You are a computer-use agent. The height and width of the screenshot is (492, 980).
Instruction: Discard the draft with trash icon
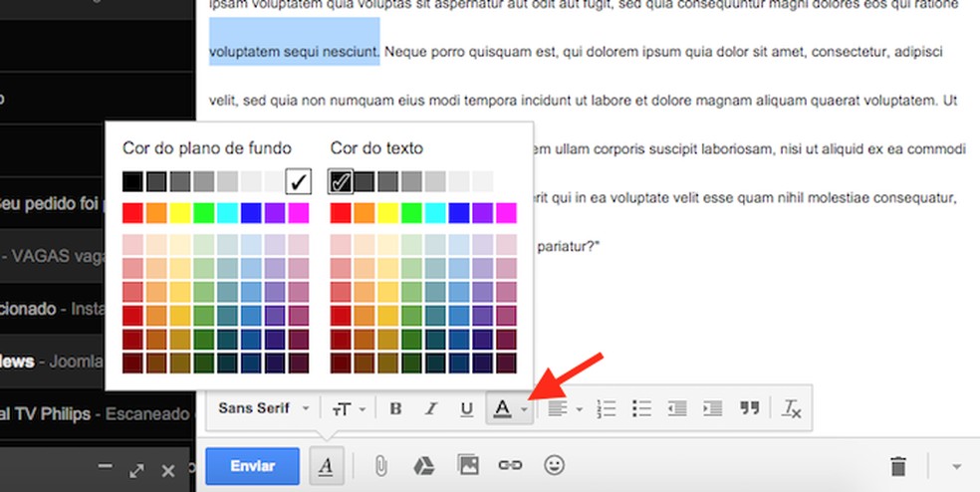898,466
